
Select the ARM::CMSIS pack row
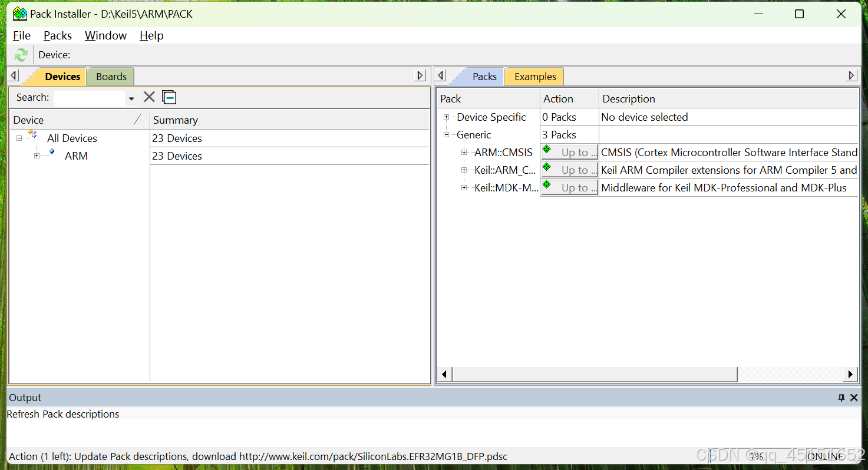point(503,153)
